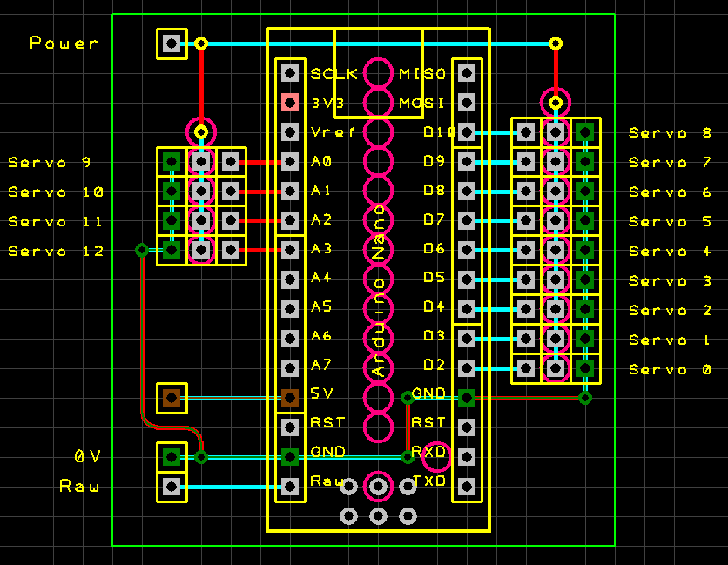Click the header pad next to the MISO label

[x=467, y=73]
